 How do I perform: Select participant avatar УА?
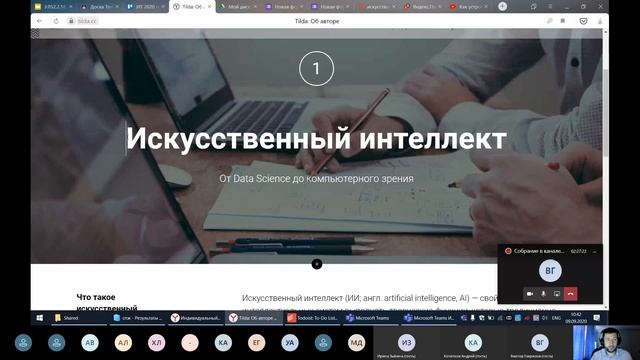point(290,342)
